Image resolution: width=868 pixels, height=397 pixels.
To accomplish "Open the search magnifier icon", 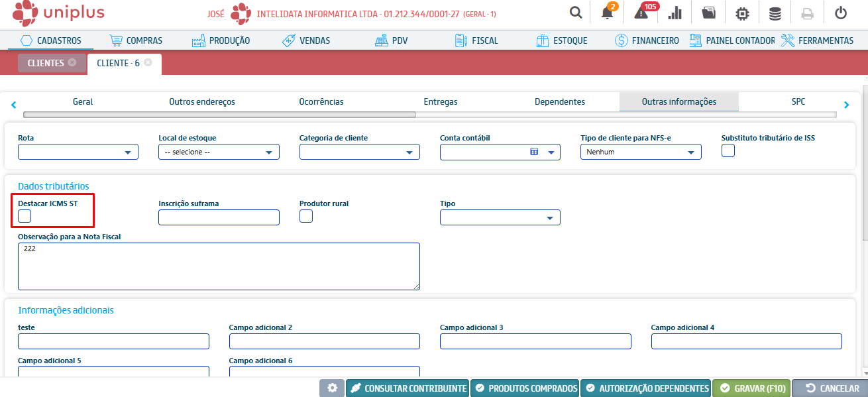I will (576, 13).
